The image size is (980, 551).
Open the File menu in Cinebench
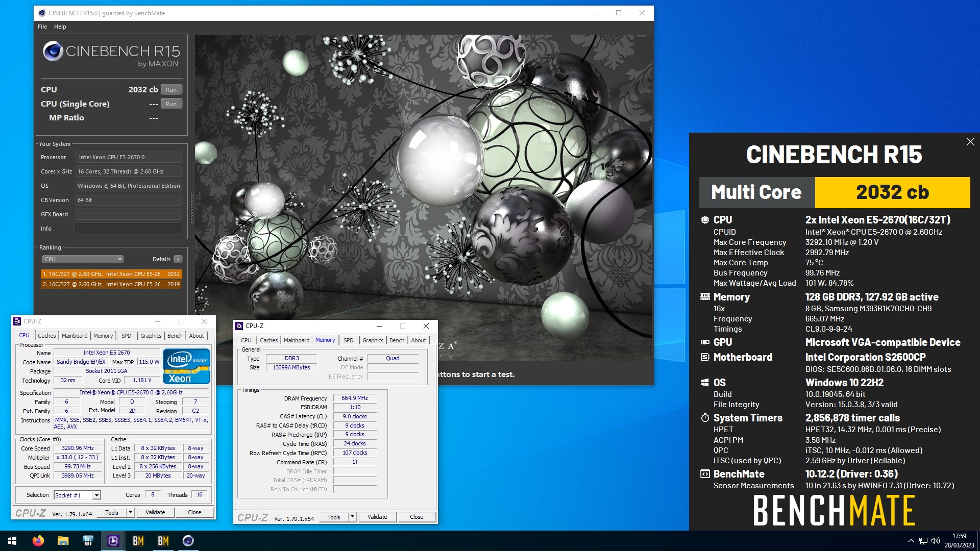42,27
